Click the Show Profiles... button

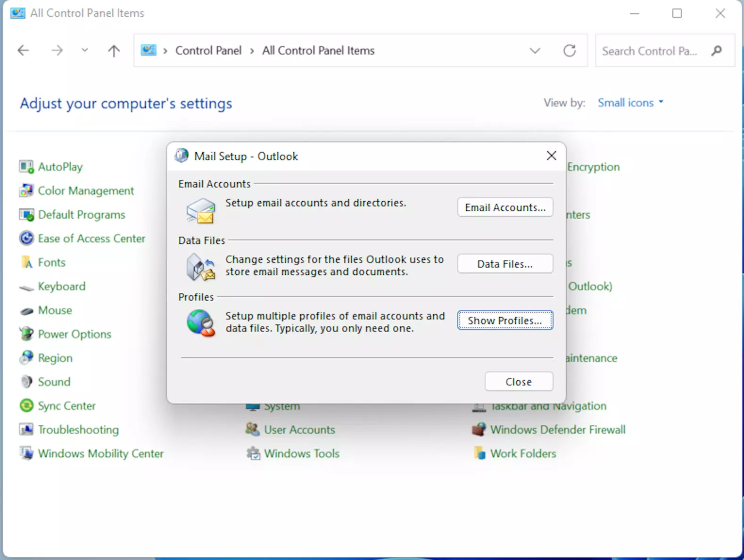tap(505, 321)
